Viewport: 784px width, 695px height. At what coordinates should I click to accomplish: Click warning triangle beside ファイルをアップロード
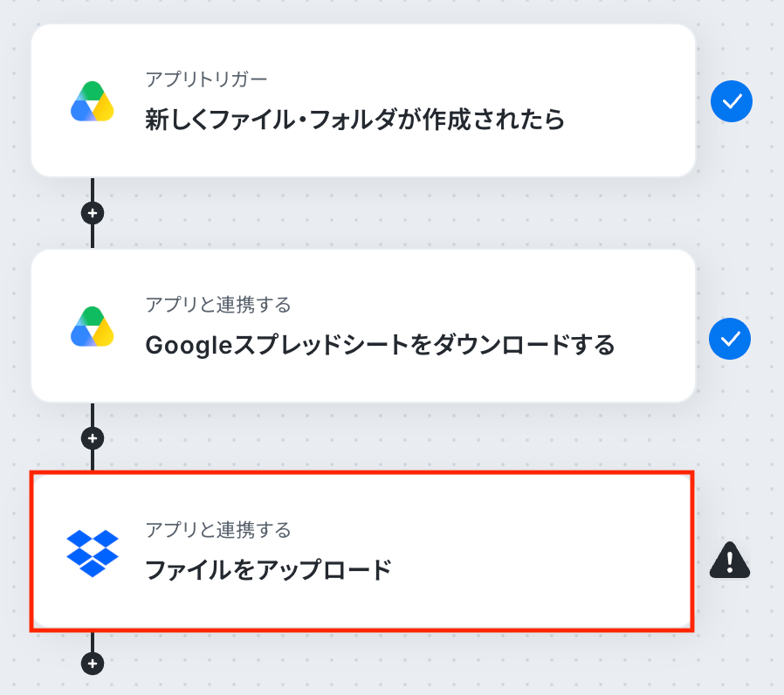tap(730, 560)
